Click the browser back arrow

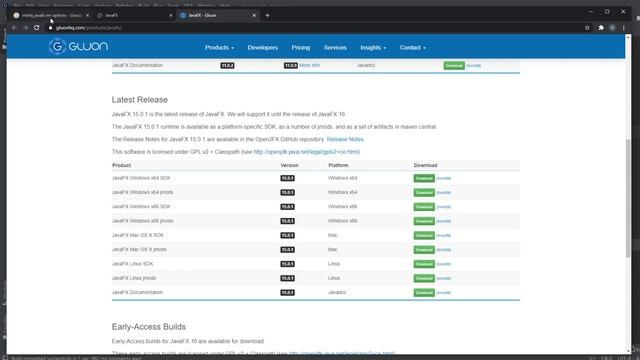tap(14, 28)
